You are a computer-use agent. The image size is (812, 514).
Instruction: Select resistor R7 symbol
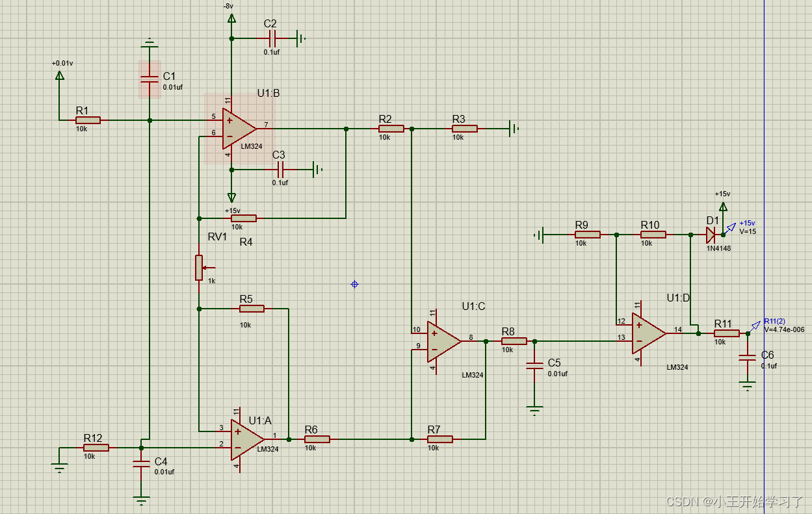point(440,439)
